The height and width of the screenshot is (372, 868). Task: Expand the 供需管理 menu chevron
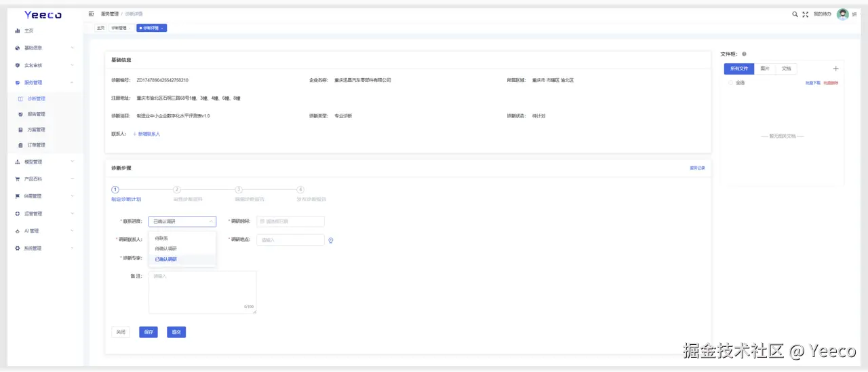[x=73, y=196]
